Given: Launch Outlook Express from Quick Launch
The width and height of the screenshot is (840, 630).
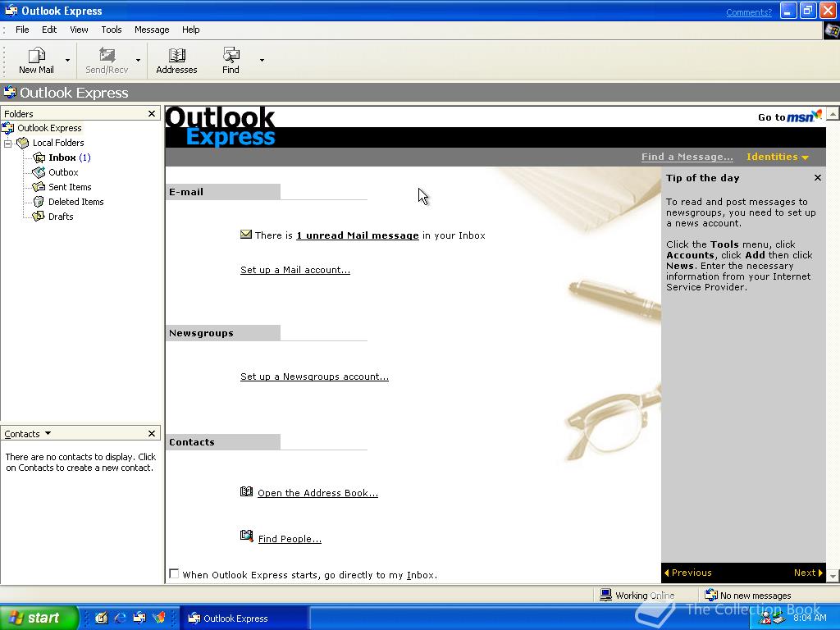Looking at the screenshot, I should point(139,618).
